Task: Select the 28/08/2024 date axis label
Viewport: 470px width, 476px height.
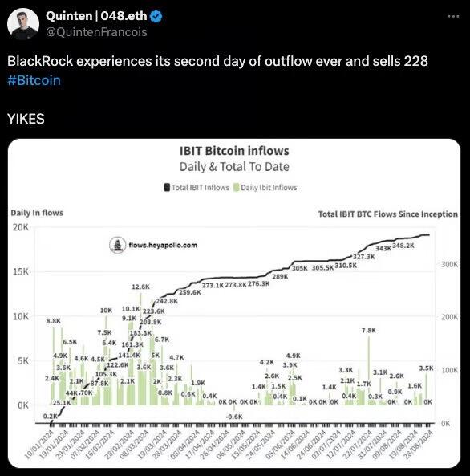Action: (419, 444)
